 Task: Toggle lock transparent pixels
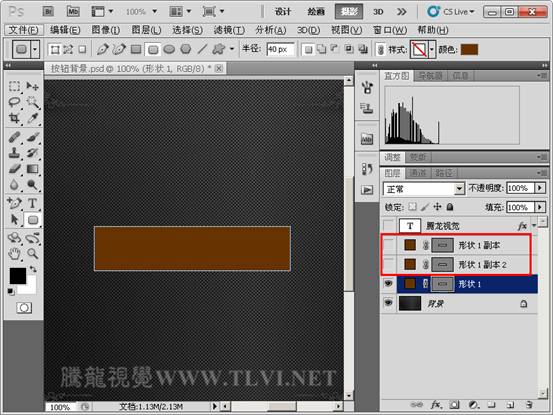[x=412, y=207]
